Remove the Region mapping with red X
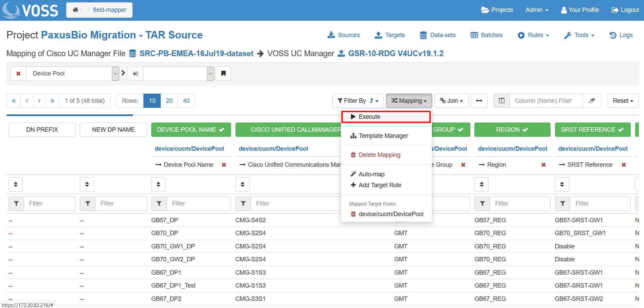 (543, 165)
